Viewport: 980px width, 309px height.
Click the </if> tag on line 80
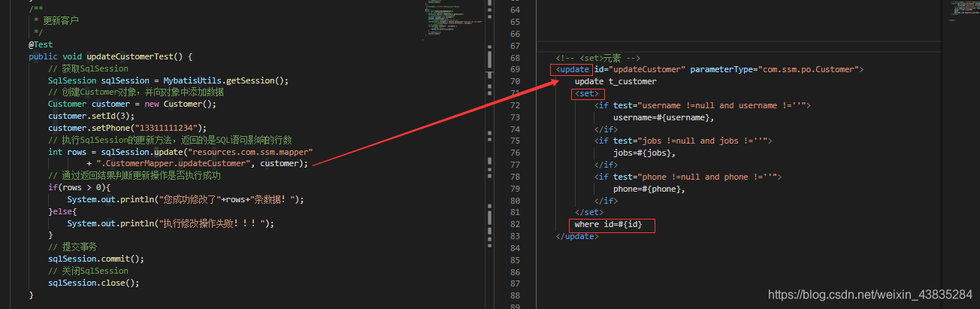tap(606, 201)
